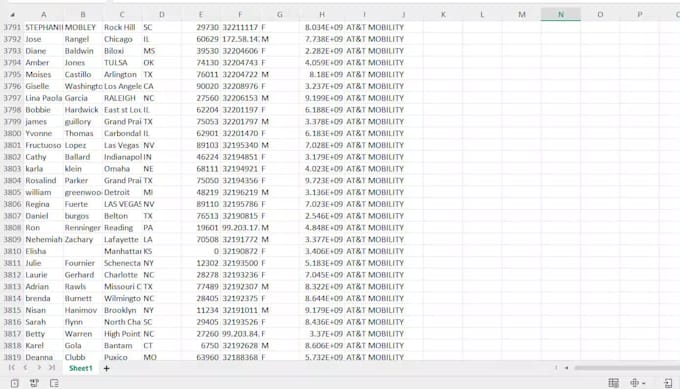Screen dimensions: 680x389
Task: Click cell containing STEPHANIE
Action: click(x=44, y=27)
